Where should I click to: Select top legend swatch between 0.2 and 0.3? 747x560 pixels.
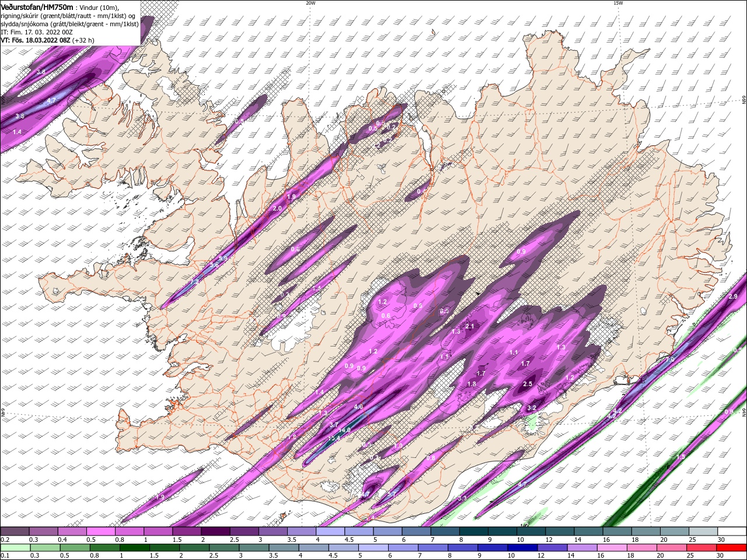pyautogui.click(x=15, y=531)
